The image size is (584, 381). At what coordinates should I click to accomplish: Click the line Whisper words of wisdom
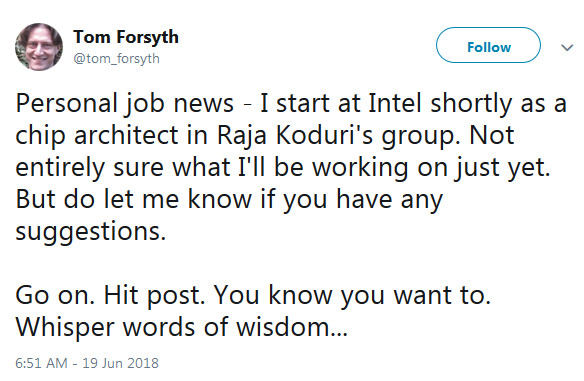pos(181,327)
